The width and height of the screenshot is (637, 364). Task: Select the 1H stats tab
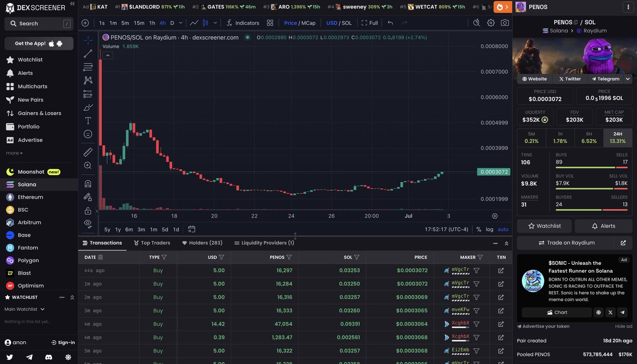(560, 138)
